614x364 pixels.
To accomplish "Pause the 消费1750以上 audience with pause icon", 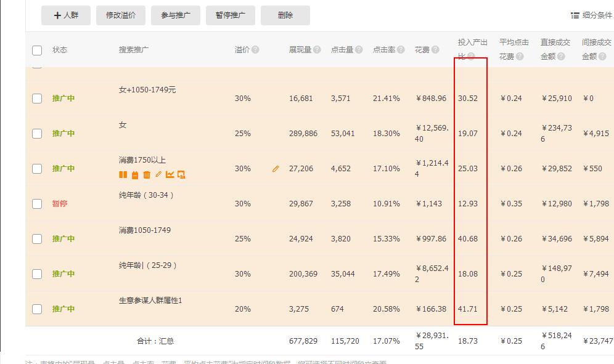I will coord(123,175).
